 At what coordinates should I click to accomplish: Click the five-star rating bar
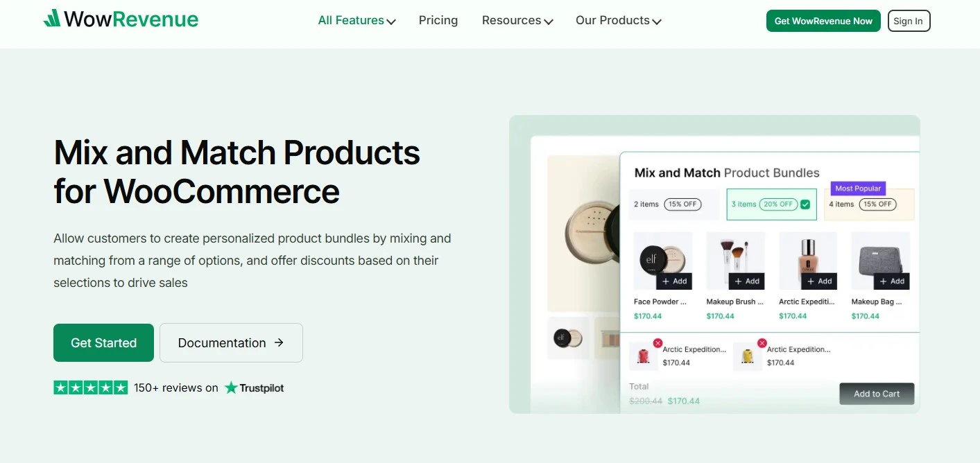90,387
